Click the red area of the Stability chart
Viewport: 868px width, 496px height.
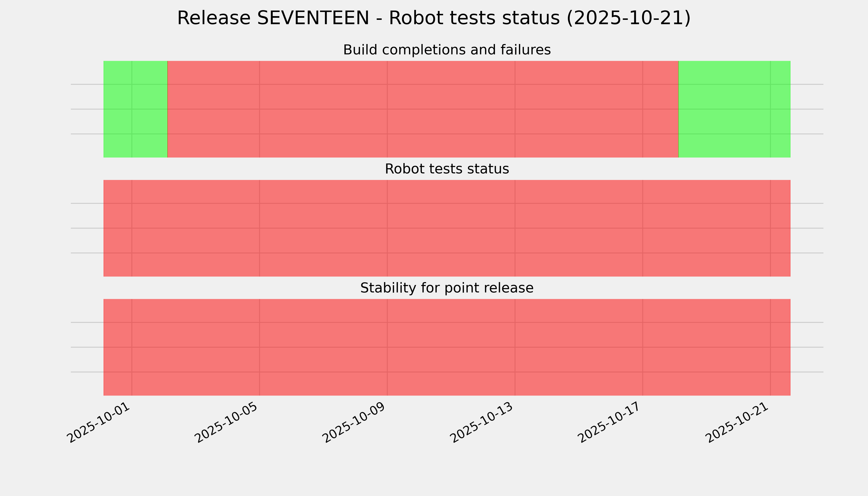[447, 347]
